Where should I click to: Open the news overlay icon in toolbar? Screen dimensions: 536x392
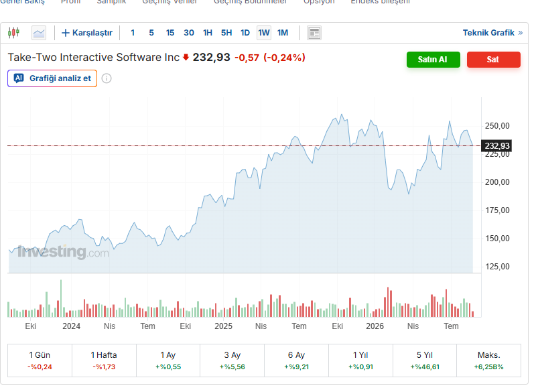[x=314, y=33]
